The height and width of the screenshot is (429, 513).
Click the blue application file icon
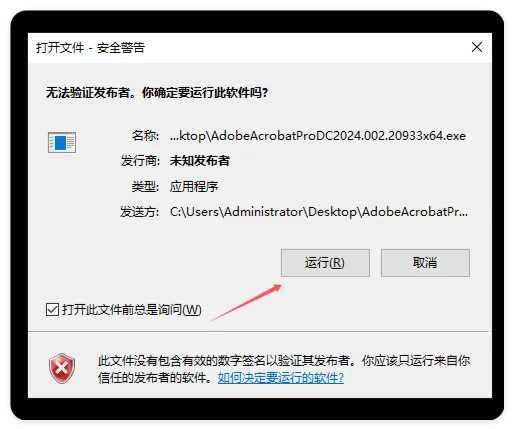coord(62,142)
